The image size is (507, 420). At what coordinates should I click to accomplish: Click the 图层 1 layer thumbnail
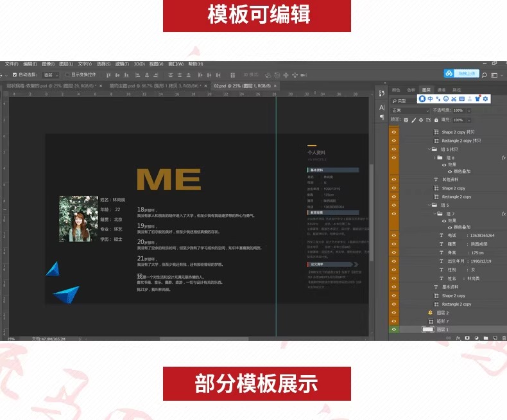click(428, 329)
